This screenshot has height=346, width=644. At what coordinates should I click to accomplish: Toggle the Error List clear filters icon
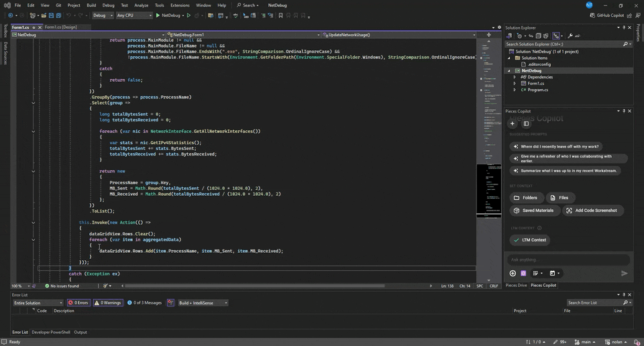[170, 303]
